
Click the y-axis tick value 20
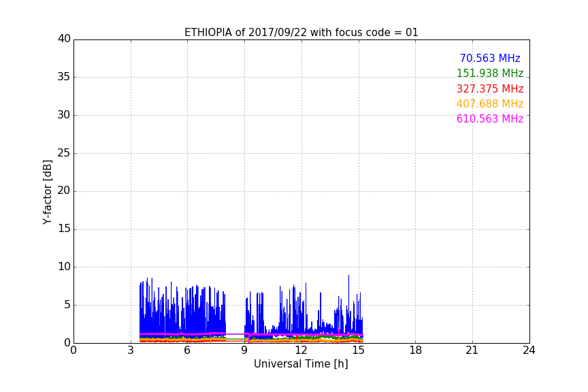tap(64, 191)
